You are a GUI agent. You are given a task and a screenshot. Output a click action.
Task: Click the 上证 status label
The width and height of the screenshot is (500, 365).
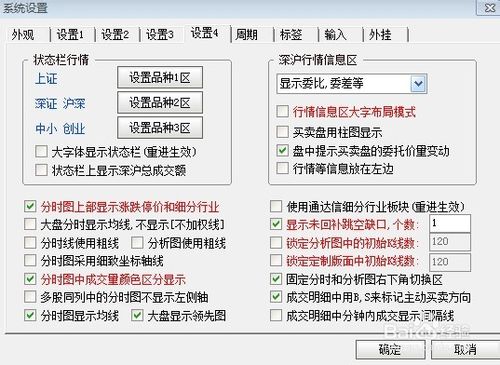pyautogui.click(x=46, y=79)
